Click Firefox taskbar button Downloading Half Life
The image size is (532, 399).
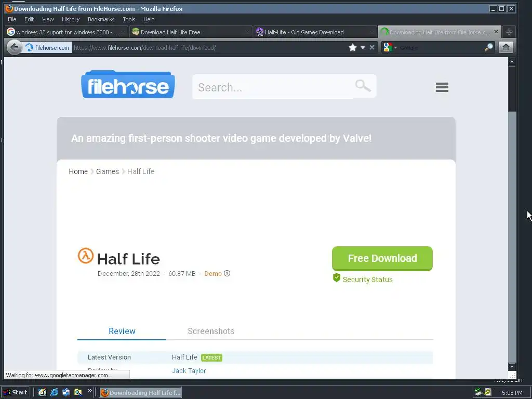[140, 393]
